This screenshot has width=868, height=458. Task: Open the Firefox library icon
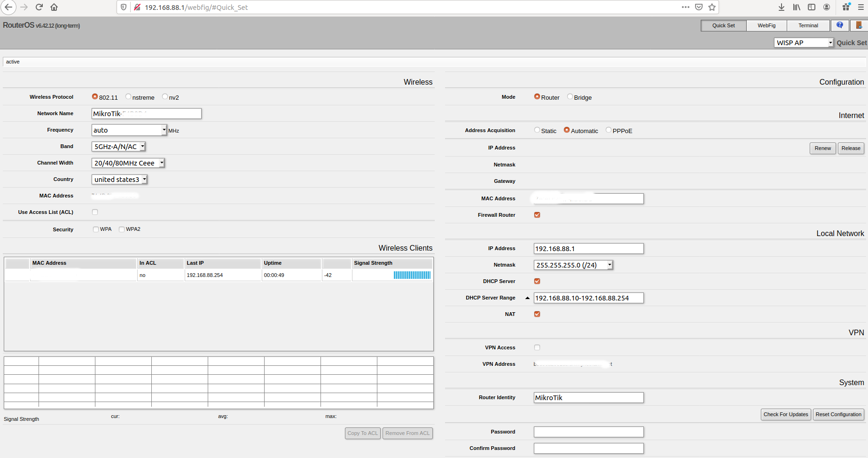[797, 7]
